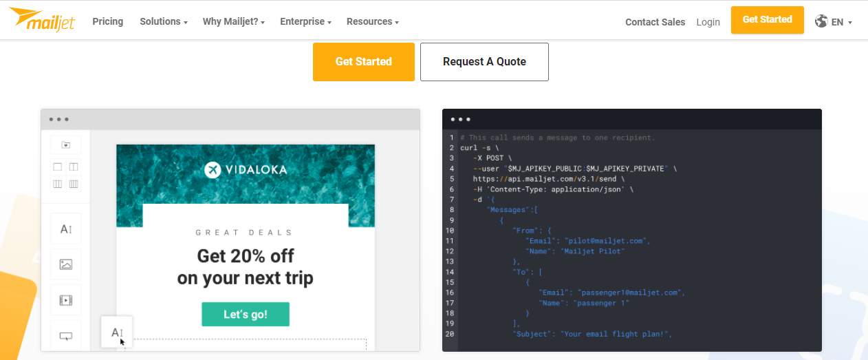Screen dimensions: 868x360
Task: Click the Login link
Action: [x=708, y=22]
